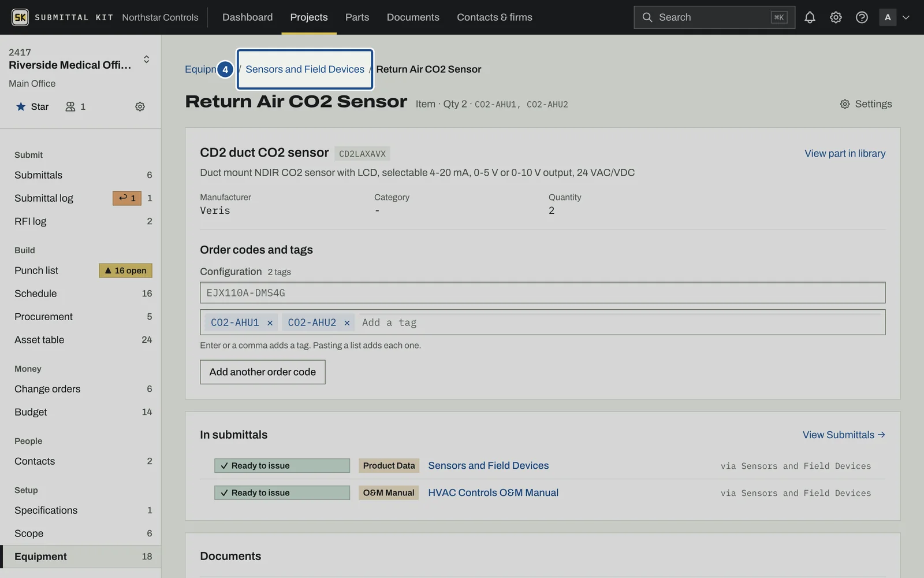Go to the Documents tab
924x578 pixels.
click(413, 17)
